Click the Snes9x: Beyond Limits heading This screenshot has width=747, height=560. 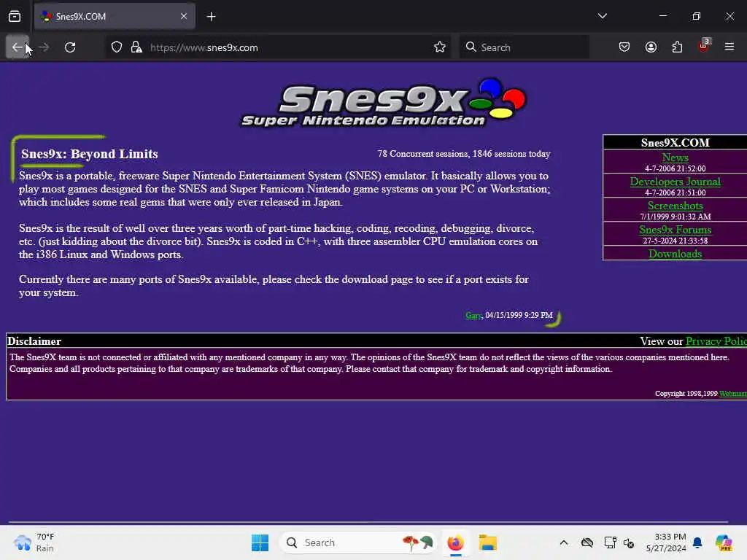tap(90, 154)
